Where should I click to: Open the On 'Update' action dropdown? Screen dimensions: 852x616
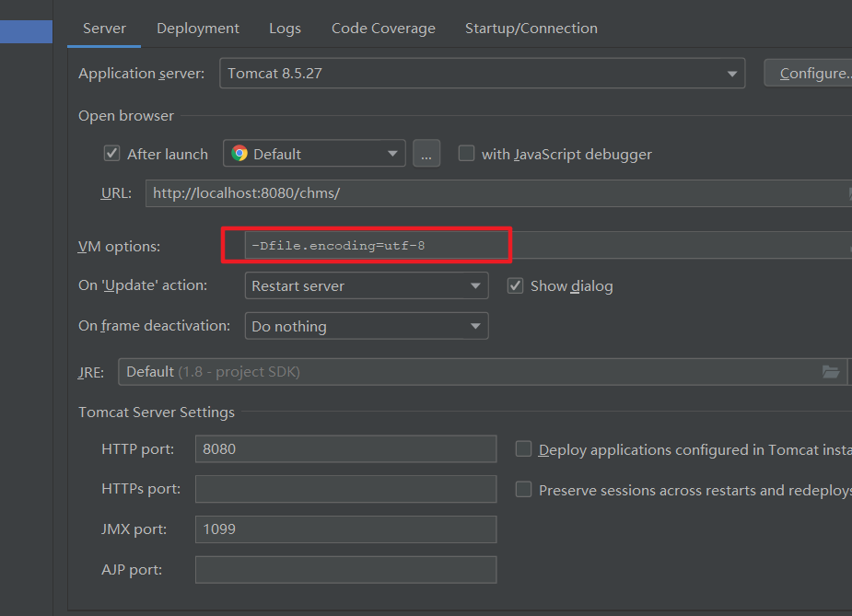pos(367,285)
